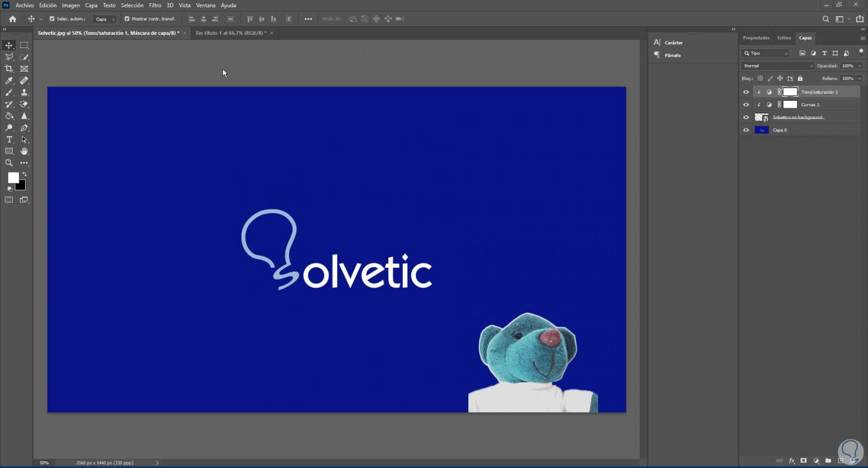Image resolution: width=868 pixels, height=468 pixels.
Task: Select the Pen tool
Action: [x=24, y=128]
